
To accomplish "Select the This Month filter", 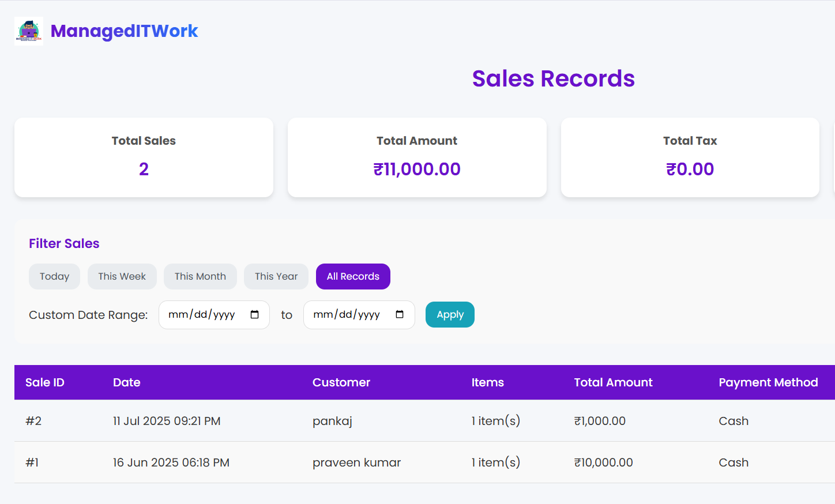I will click(200, 277).
